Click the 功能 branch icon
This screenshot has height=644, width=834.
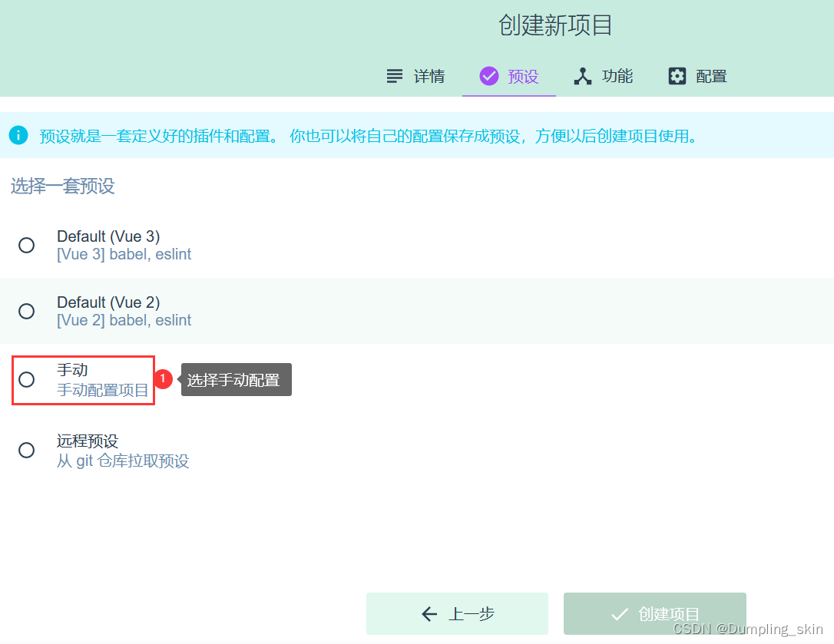(x=582, y=76)
